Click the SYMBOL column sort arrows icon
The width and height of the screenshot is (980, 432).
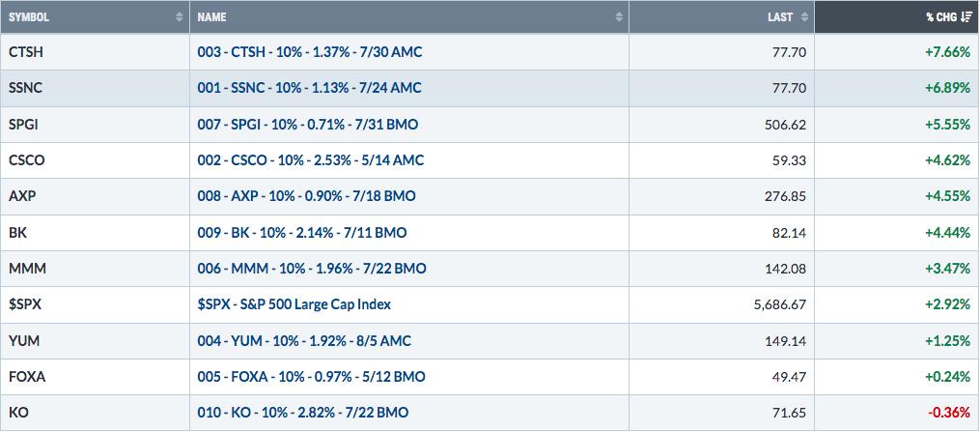pos(180,17)
